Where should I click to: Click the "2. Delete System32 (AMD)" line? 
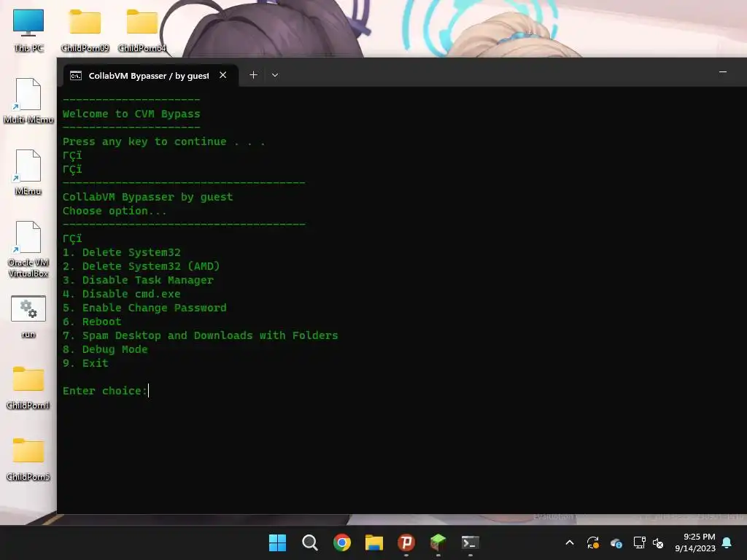pos(141,266)
